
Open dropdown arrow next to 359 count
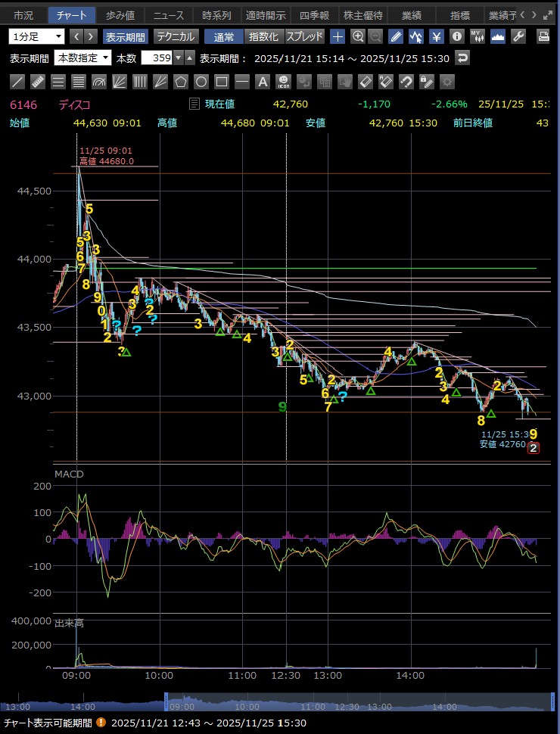pos(179,58)
